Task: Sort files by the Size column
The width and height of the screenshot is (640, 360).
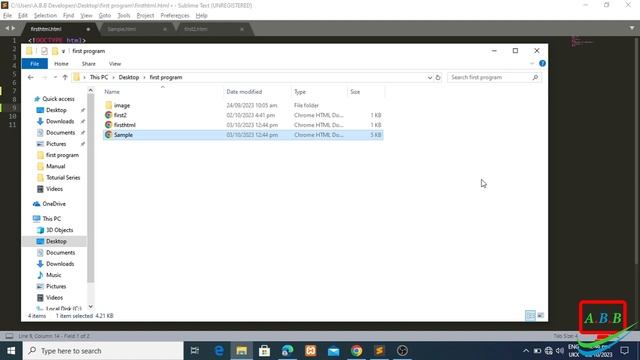Action: [355, 92]
